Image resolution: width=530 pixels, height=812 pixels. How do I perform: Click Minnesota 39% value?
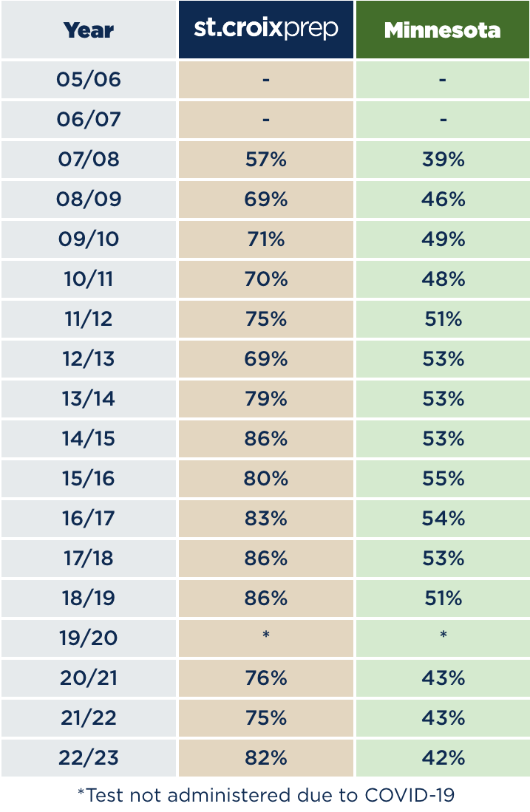click(x=443, y=160)
